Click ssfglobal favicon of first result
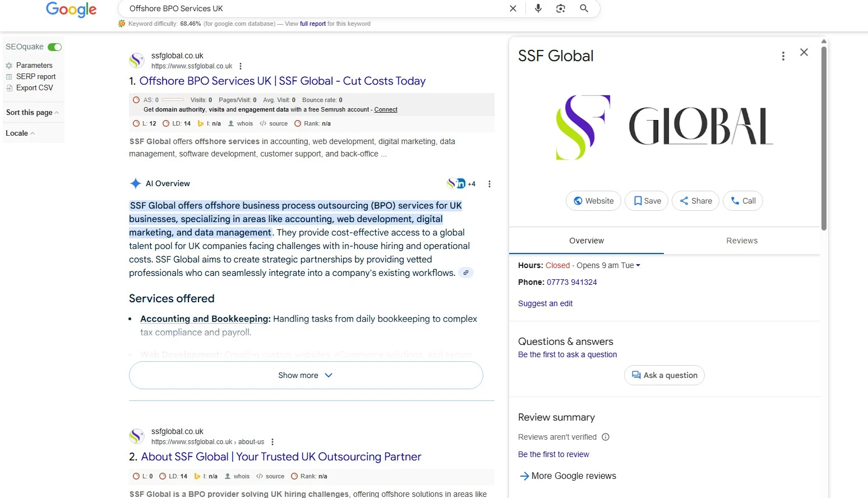This screenshot has height=498, width=868. [137, 60]
